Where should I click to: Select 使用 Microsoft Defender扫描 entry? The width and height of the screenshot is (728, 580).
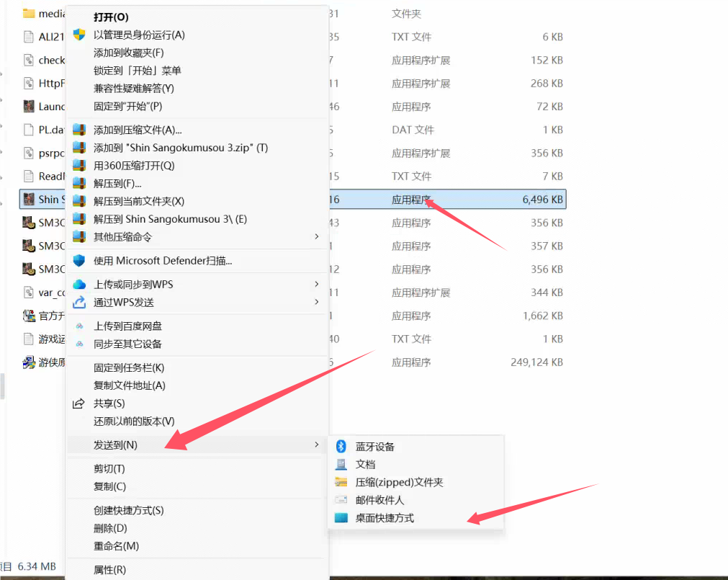pos(163,261)
